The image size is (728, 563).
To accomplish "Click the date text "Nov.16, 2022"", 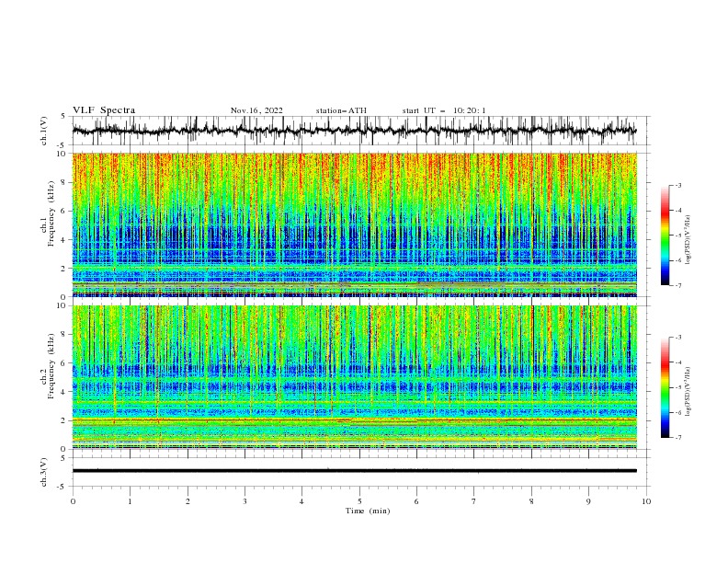I will pos(256,110).
